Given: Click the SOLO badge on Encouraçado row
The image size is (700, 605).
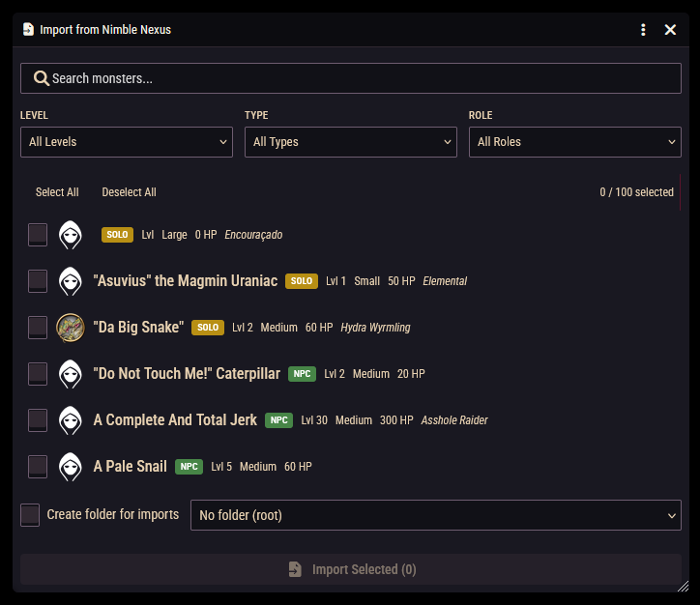Looking at the screenshot, I should tap(117, 235).
